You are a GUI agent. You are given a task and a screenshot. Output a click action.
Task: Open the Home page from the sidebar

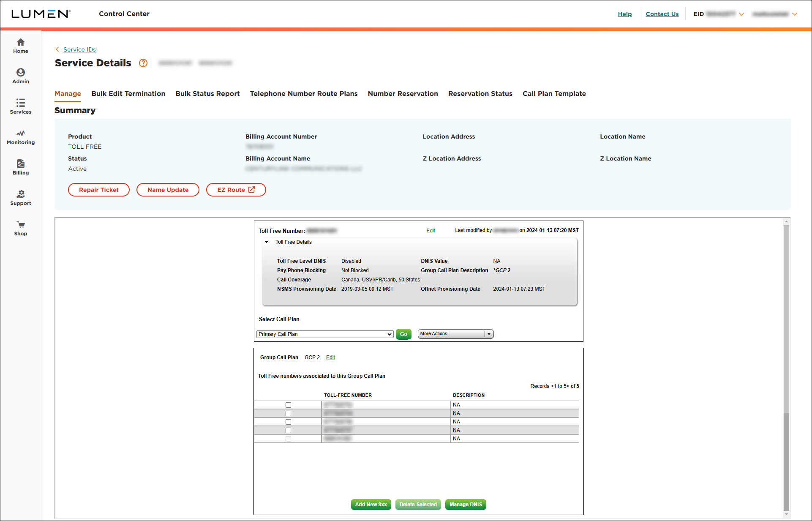[20, 46]
